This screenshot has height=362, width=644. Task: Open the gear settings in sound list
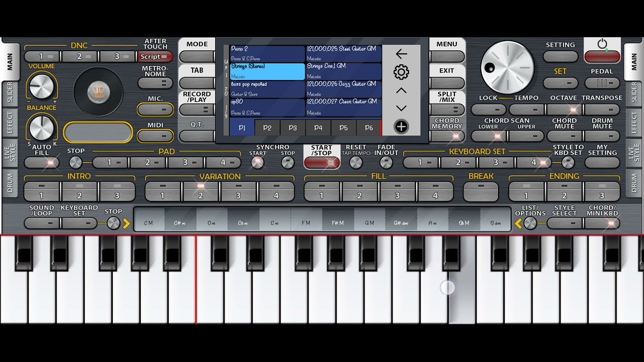click(401, 72)
